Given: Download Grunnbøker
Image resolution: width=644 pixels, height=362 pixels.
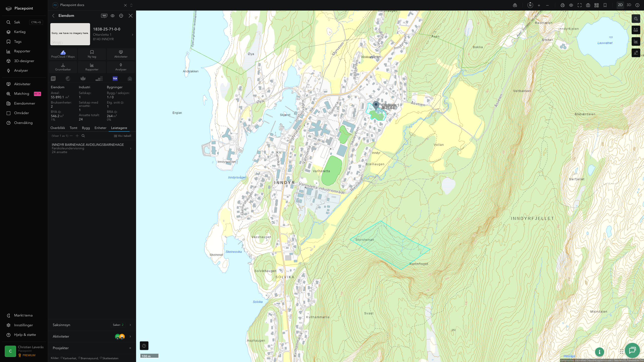Looking at the screenshot, I should click(63, 67).
